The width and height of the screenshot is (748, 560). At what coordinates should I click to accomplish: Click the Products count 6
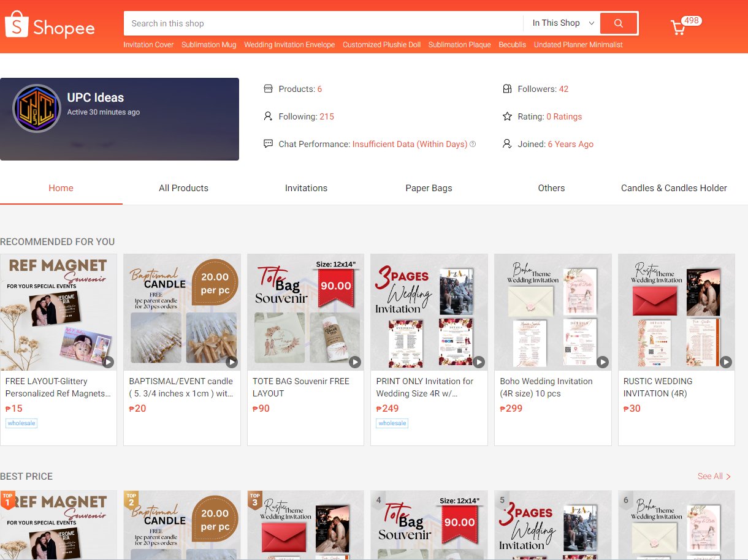[x=319, y=89]
